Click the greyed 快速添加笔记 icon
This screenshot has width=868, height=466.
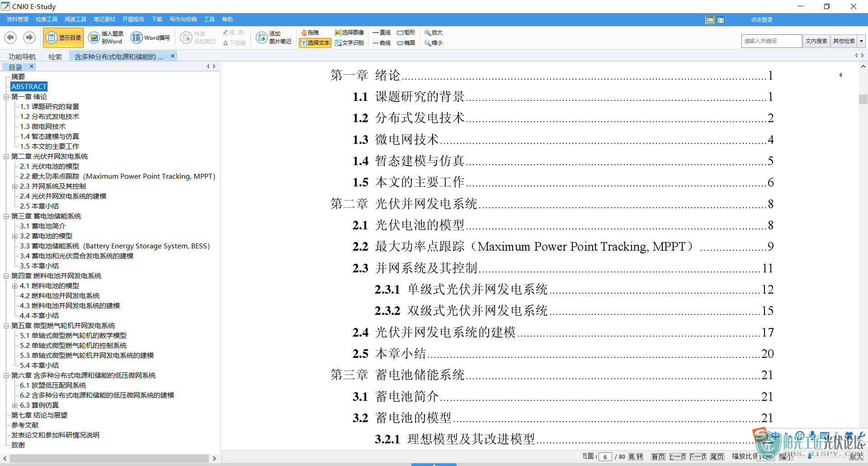[186, 38]
